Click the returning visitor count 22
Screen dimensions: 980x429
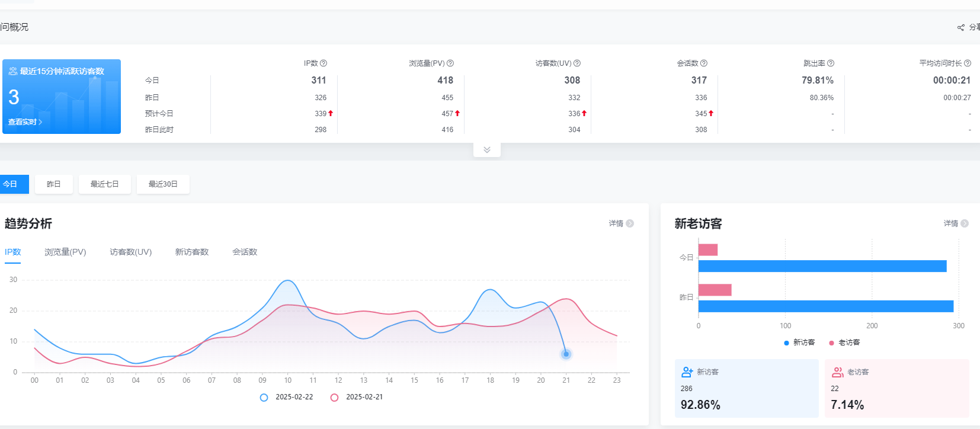pyautogui.click(x=835, y=389)
